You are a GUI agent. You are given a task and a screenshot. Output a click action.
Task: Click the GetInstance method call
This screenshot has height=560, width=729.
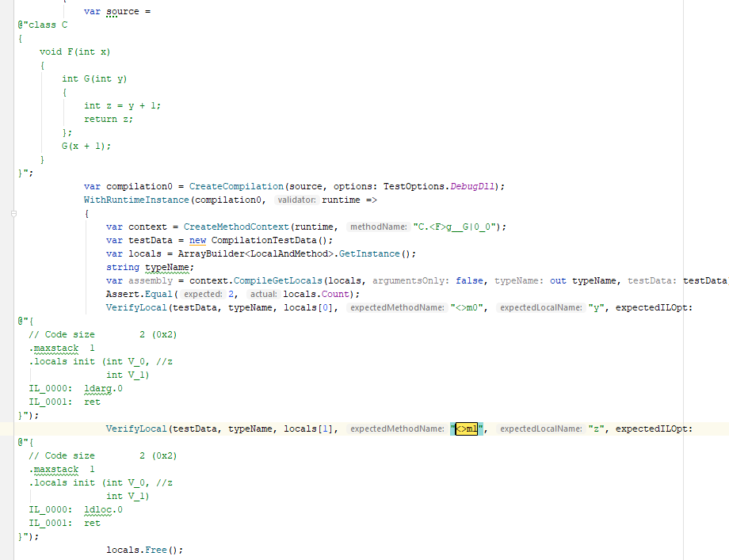pos(369,253)
